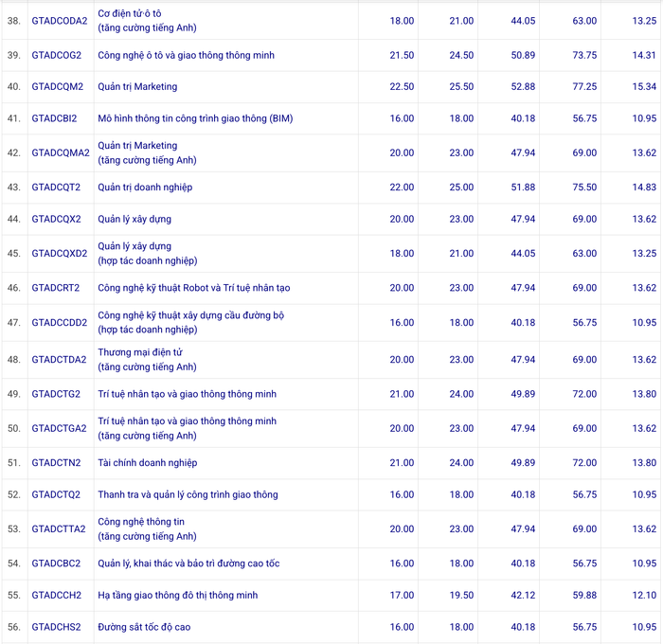Click score 12.10 in row 55
The height and width of the screenshot is (644, 663).
point(644,595)
